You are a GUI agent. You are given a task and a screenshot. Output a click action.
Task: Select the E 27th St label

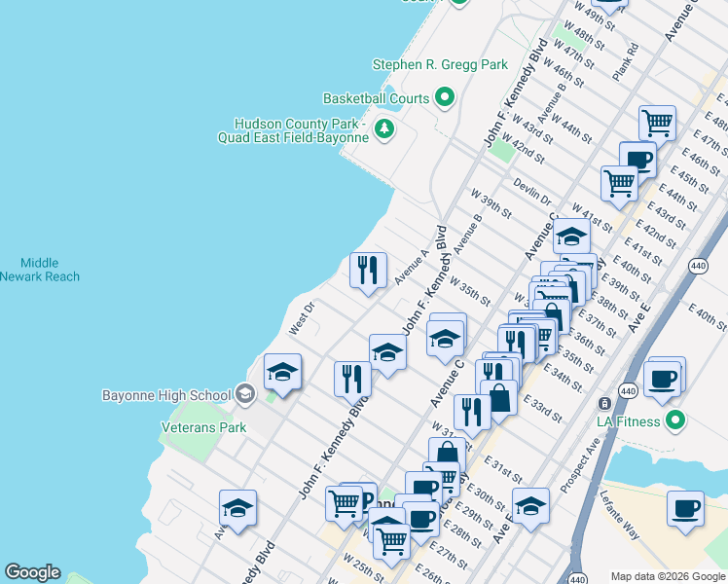point(449,556)
